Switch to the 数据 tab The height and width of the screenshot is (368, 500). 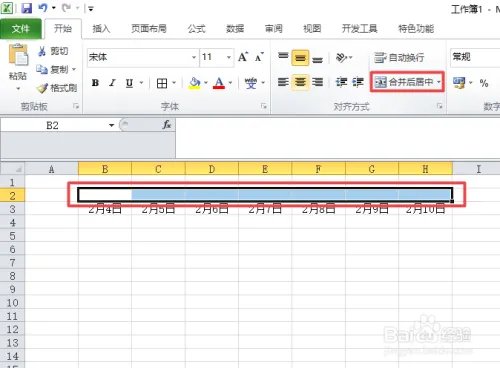pos(235,29)
